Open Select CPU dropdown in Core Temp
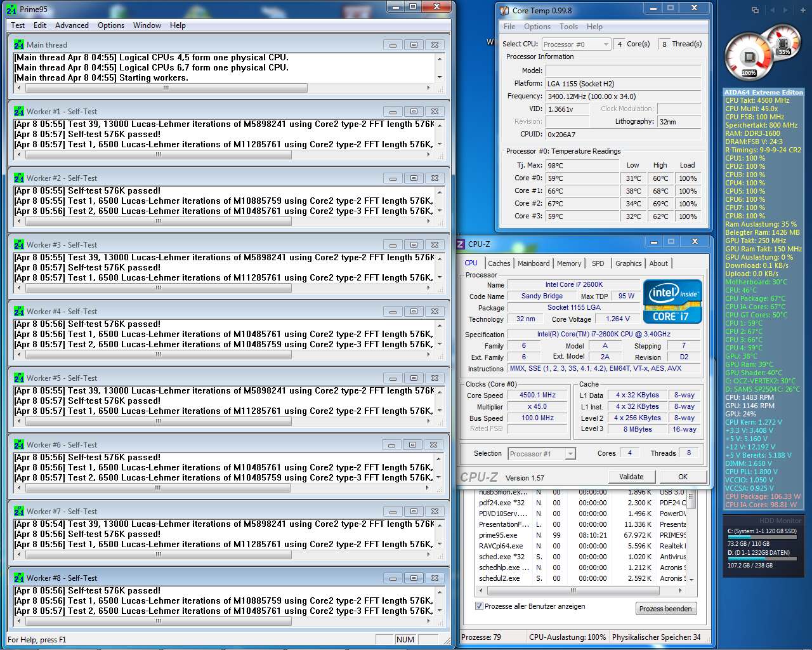This screenshot has height=650, width=812. pos(576,44)
